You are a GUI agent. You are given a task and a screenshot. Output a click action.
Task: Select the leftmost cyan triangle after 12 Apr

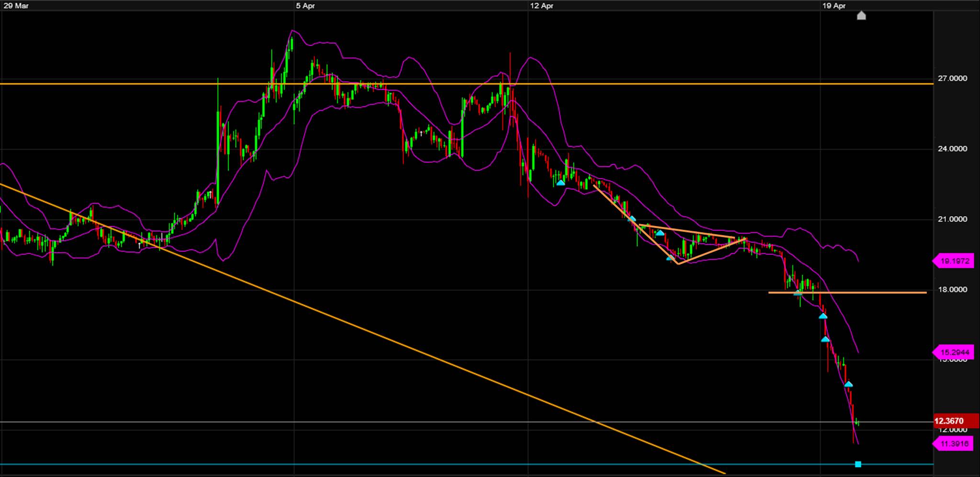coord(560,182)
